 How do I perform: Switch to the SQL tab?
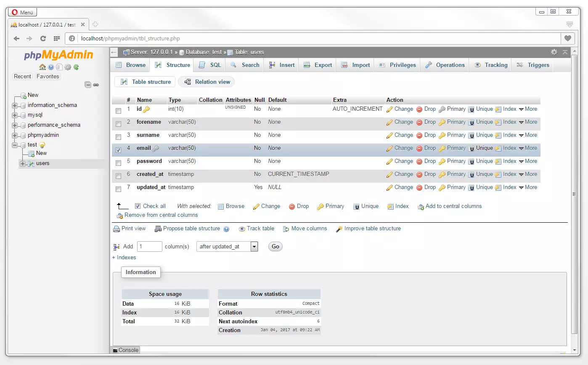tap(209, 65)
